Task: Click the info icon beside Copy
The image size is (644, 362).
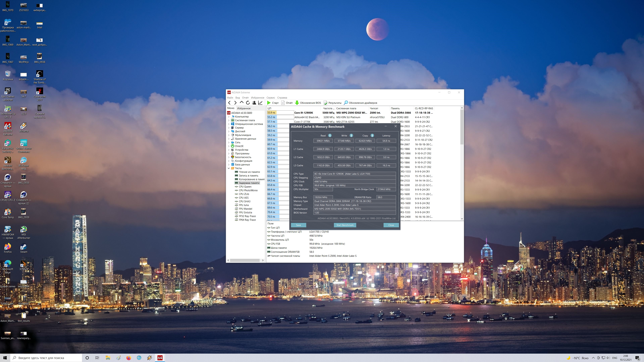Action: [x=372, y=135]
